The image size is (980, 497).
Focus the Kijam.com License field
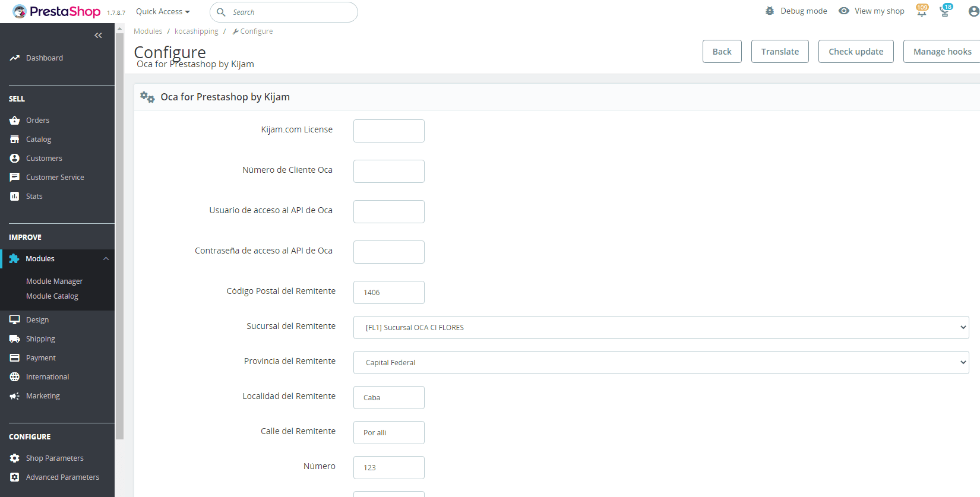(389, 131)
